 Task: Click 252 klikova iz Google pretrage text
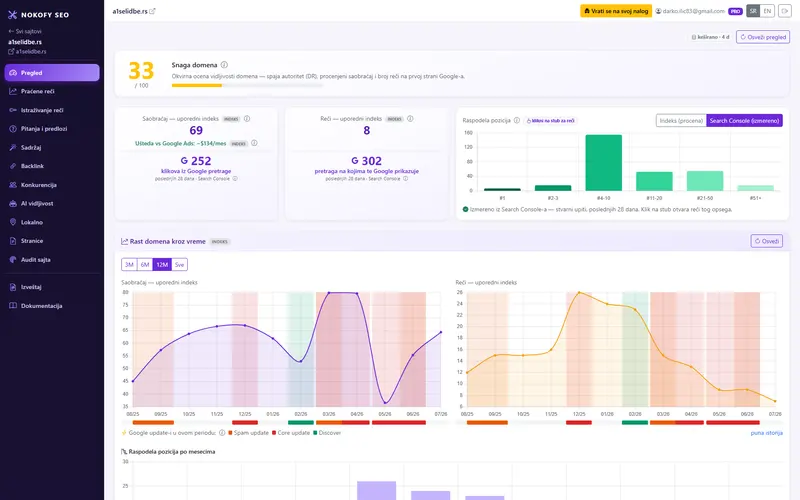[196, 171]
